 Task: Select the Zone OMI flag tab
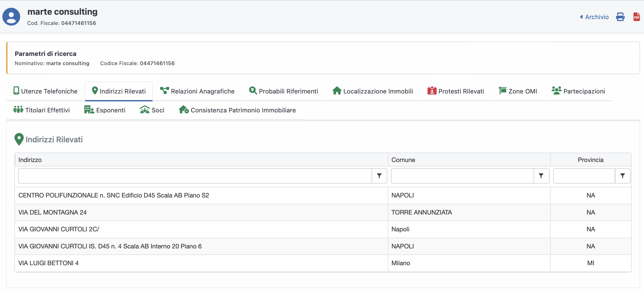(x=518, y=91)
